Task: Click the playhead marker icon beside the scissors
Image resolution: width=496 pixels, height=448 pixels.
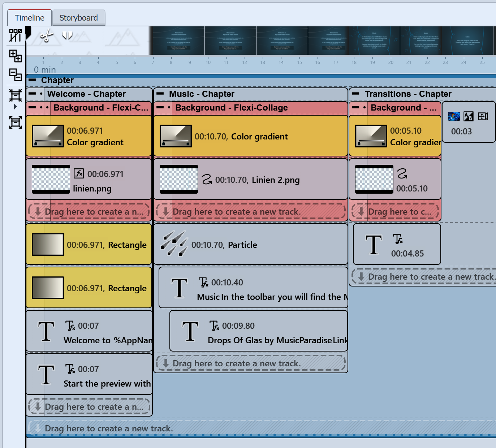Action: [67, 35]
